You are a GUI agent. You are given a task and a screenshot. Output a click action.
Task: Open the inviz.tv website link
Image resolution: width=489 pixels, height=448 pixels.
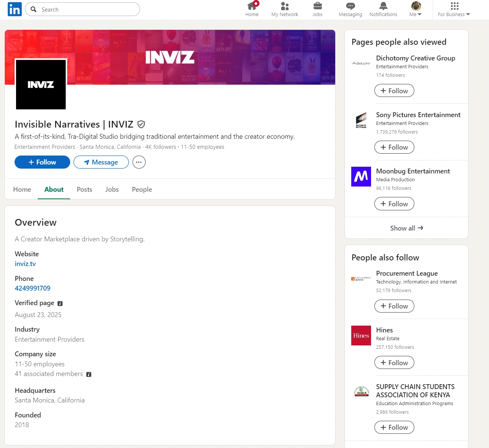25,264
